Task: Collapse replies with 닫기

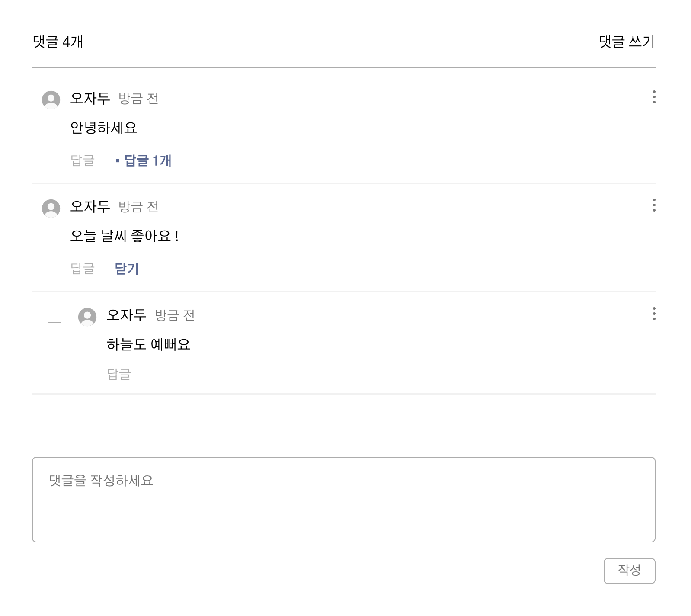Action: (127, 269)
